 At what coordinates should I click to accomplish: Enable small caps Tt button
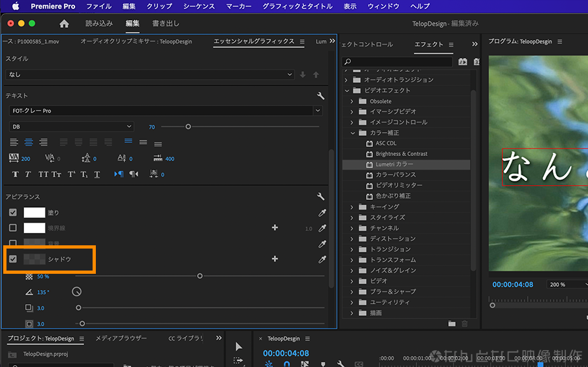click(56, 174)
